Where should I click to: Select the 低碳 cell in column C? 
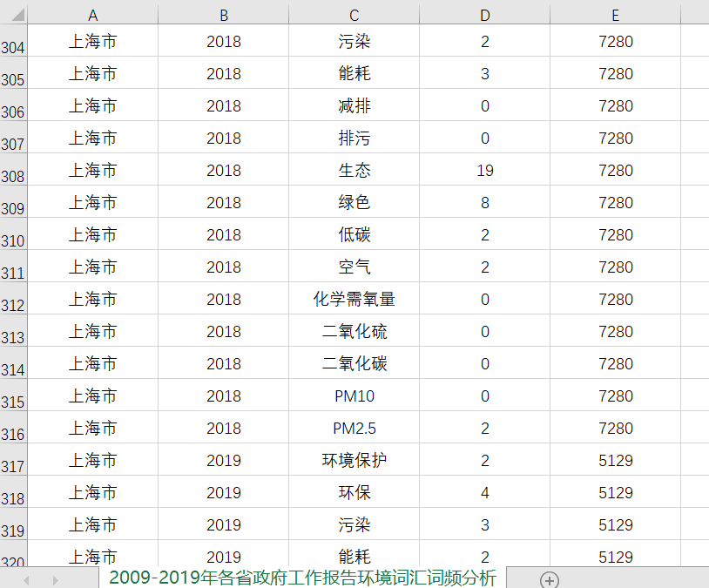click(x=354, y=234)
